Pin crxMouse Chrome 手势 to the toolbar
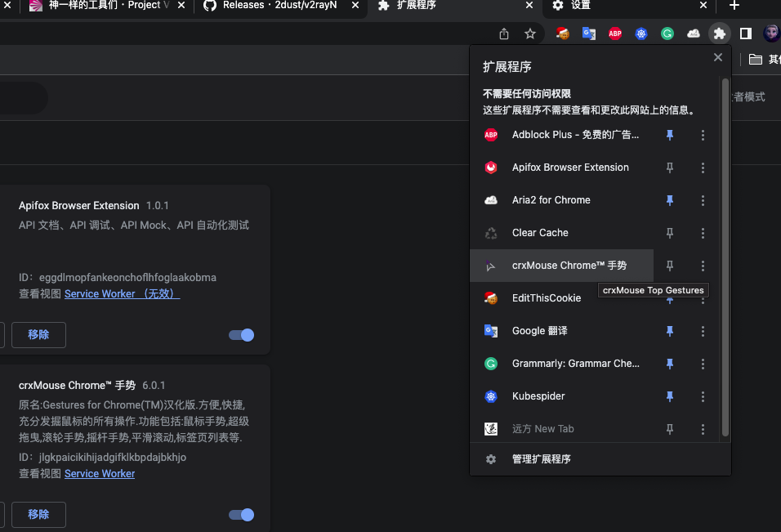Screen dimensions: 781x532 669,266
